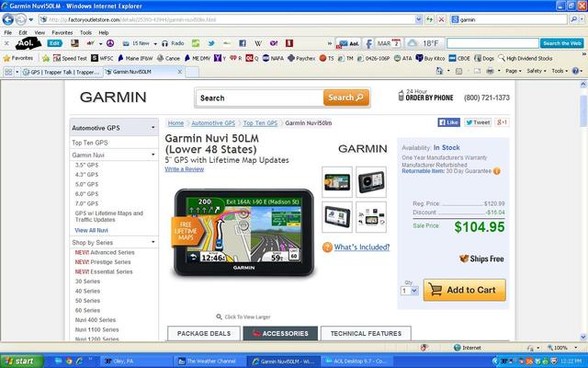This screenshot has height=368, width=588.
Task: Click the AOL logo in toolbar
Action: tap(28, 43)
